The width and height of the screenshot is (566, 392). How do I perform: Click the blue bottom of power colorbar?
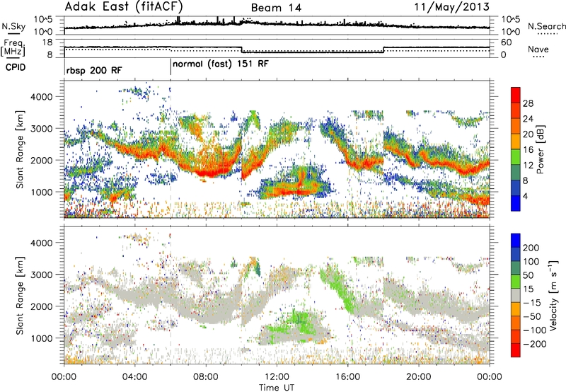pyautogui.click(x=516, y=203)
